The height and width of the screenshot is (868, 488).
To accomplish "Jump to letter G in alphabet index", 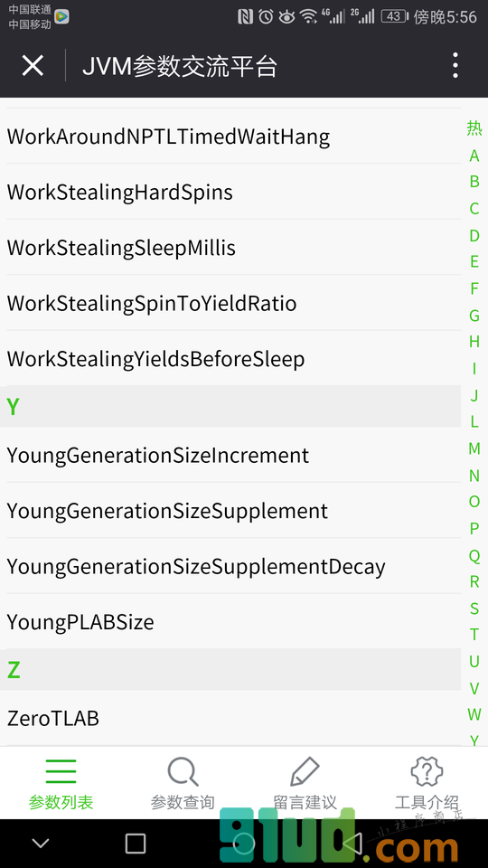I will (x=474, y=316).
